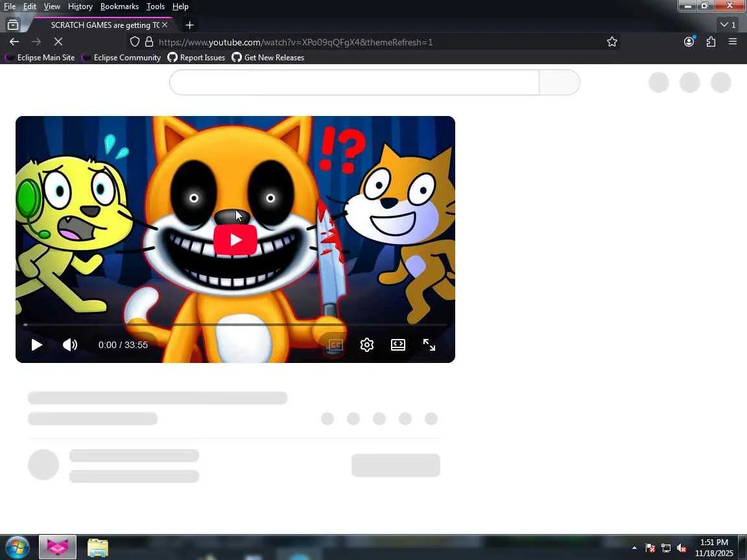Image resolution: width=747 pixels, height=560 pixels.
Task: Open the browser account icon
Action: pos(689,42)
